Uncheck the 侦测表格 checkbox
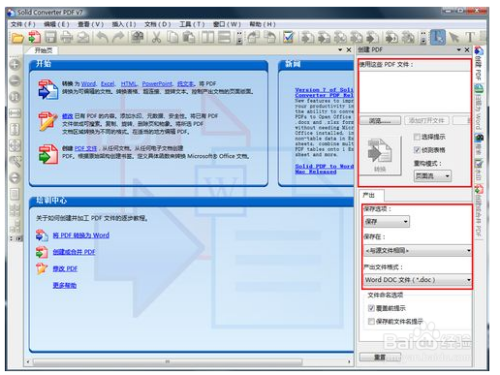This screenshot has width=500, height=375. click(x=417, y=150)
